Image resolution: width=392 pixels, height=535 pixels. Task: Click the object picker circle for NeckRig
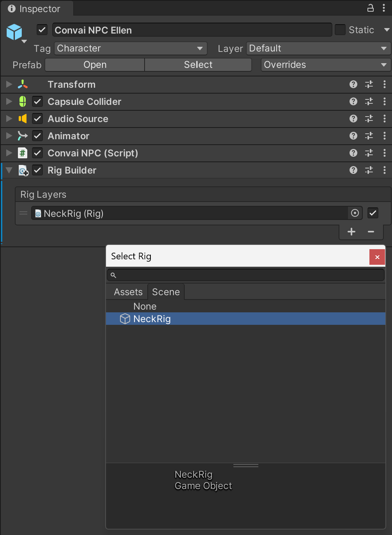tap(355, 213)
